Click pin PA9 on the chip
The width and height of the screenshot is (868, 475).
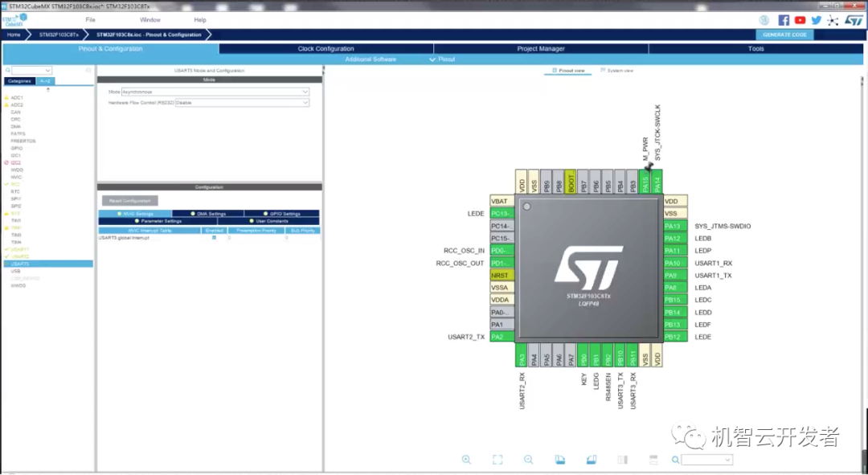click(x=673, y=276)
